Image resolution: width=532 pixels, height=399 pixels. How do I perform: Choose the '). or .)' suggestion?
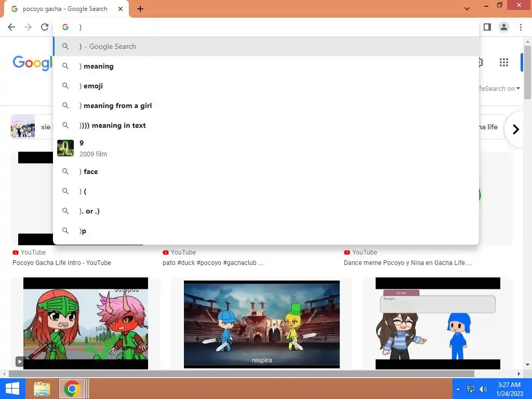pyautogui.click(x=267, y=211)
